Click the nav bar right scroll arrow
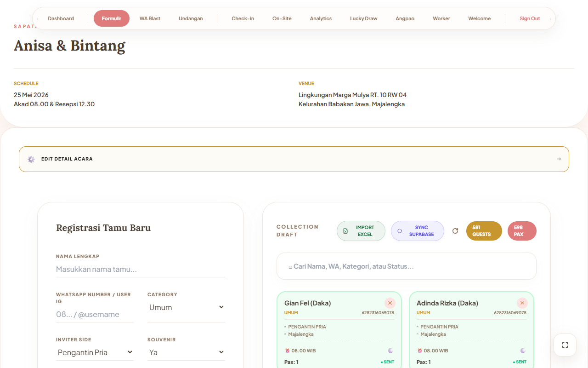 [x=551, y=18]
